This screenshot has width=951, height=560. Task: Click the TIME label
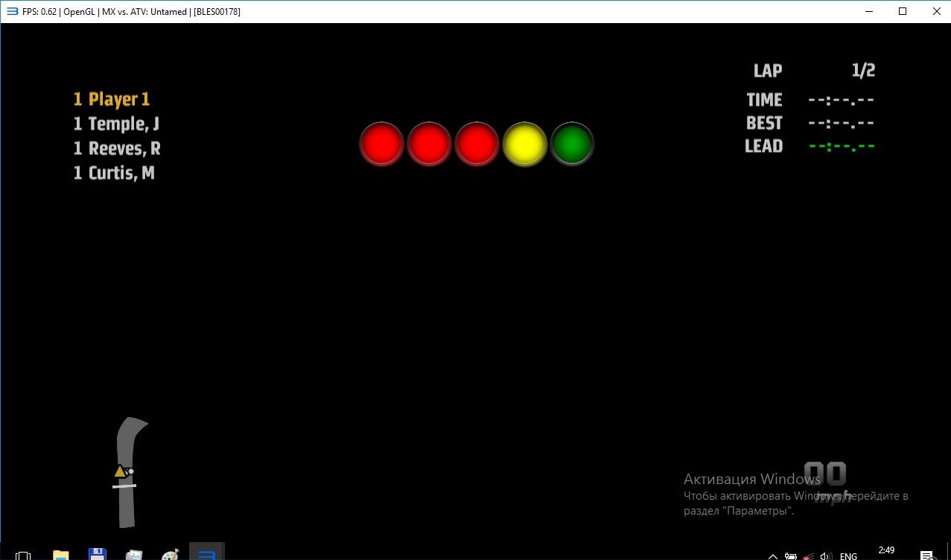coord(765,100)
